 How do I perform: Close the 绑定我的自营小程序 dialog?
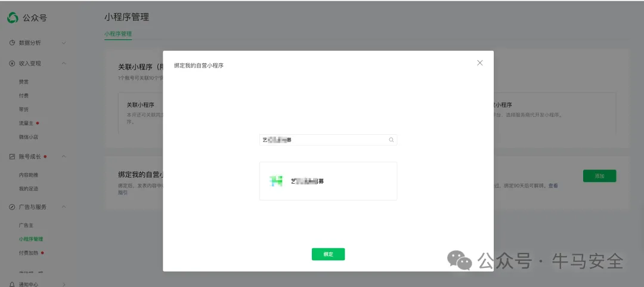click(480, 63)
